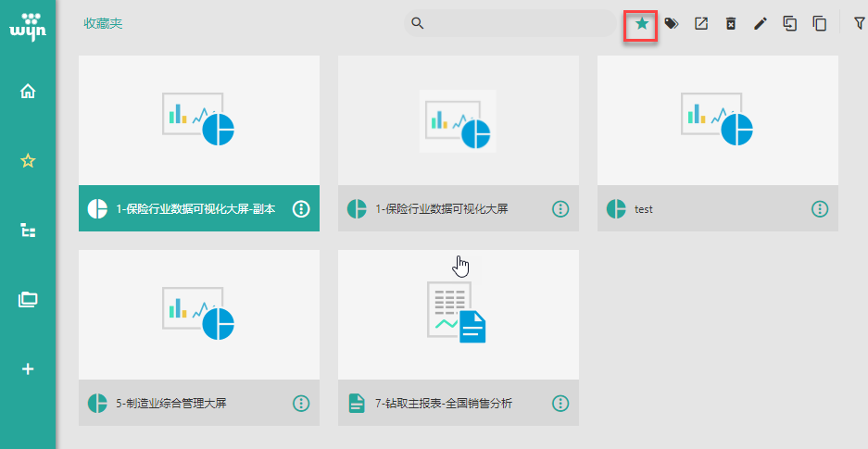This screenshot has height=449, width=868.
Task: Open the category tree view in the sidebar
Action: pyautogui.click(x=28, y=231)
